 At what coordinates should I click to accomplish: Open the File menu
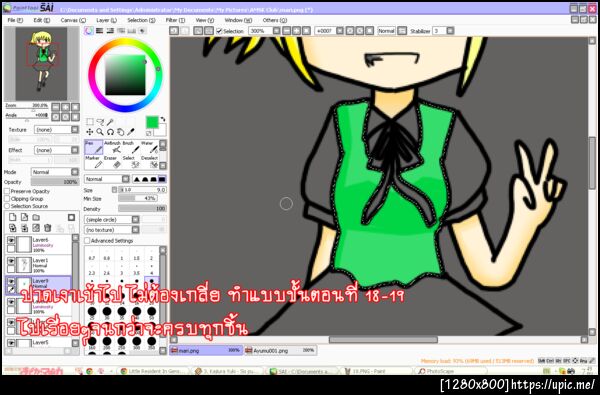point(15,20)
